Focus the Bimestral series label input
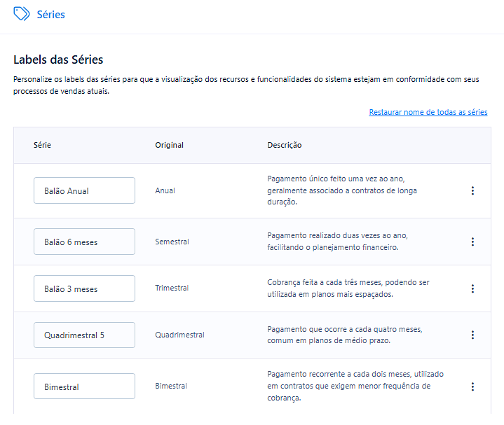The width and height of the screenshot is (504, 425). [x=84, y=386]
